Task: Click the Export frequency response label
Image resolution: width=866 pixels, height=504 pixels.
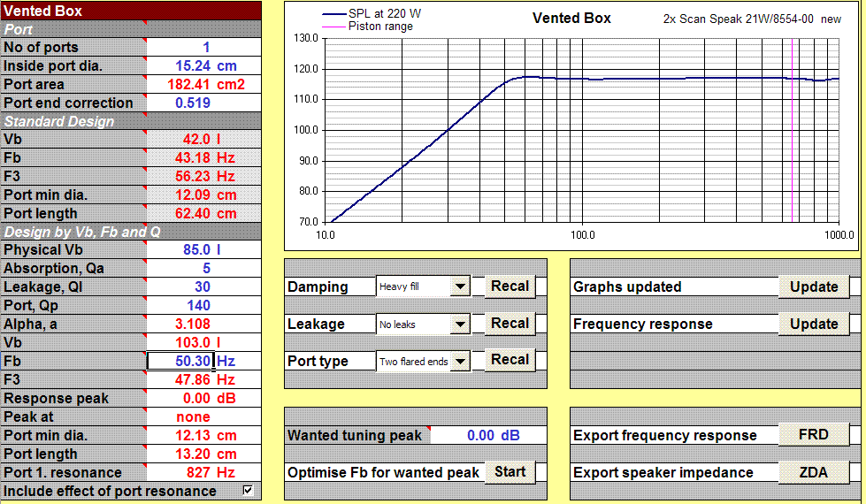Action: (665, 436)
